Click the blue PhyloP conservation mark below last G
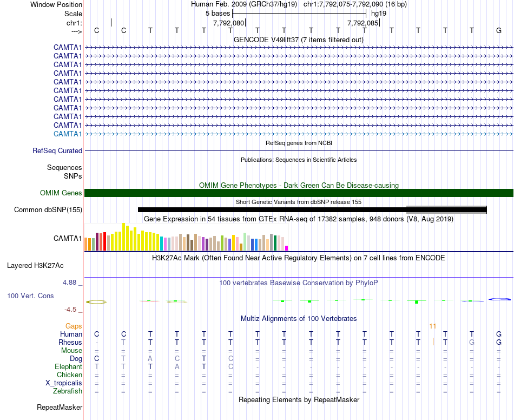 coord(499,299)
